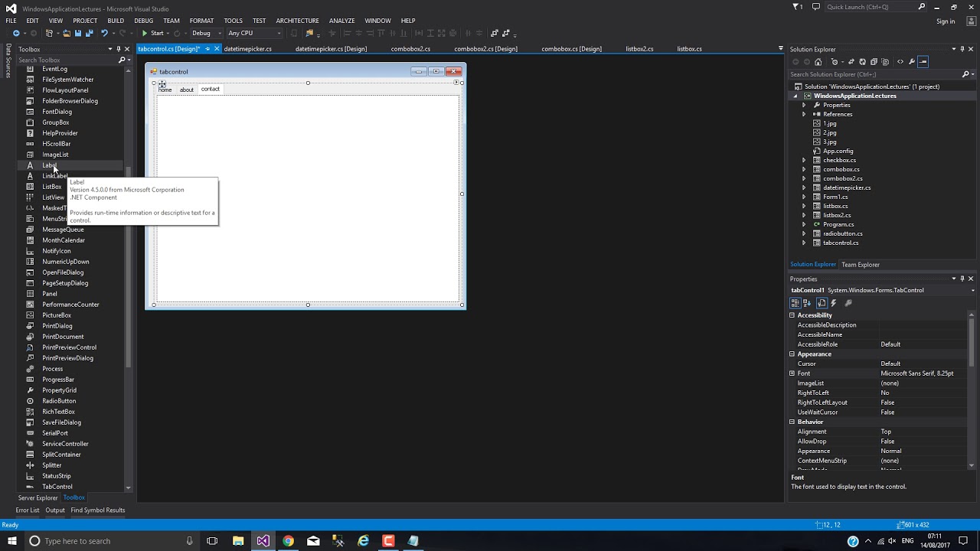Select the 'contact' tab on the form
Image resolution: width=980 pixels, height=551 pixels.
coord(210,89)
